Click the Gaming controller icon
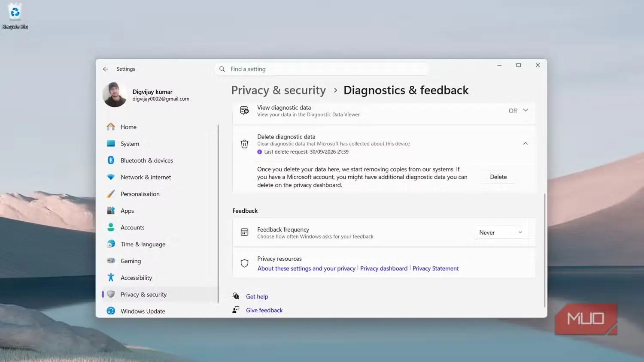Screen dimensions: 644x362 (x=111, y=261)
